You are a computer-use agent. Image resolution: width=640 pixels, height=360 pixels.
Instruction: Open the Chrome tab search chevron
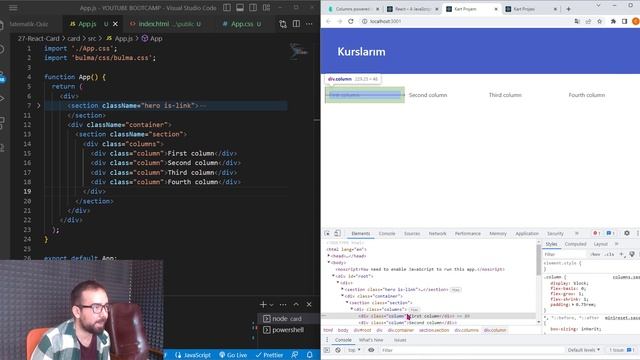(598, 5)
